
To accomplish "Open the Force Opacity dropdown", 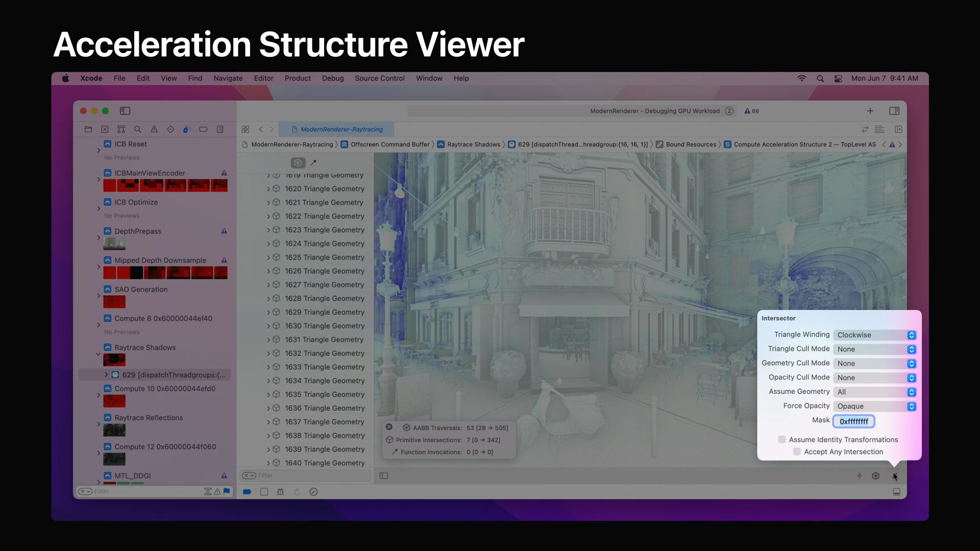I will 875,407.
